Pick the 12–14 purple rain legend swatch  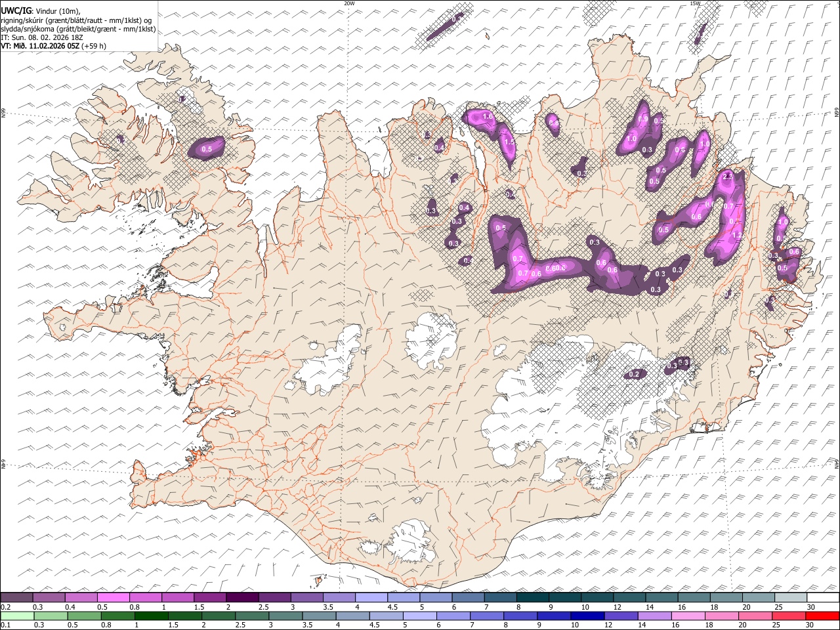pyautogui.click(x=621, y=616)
